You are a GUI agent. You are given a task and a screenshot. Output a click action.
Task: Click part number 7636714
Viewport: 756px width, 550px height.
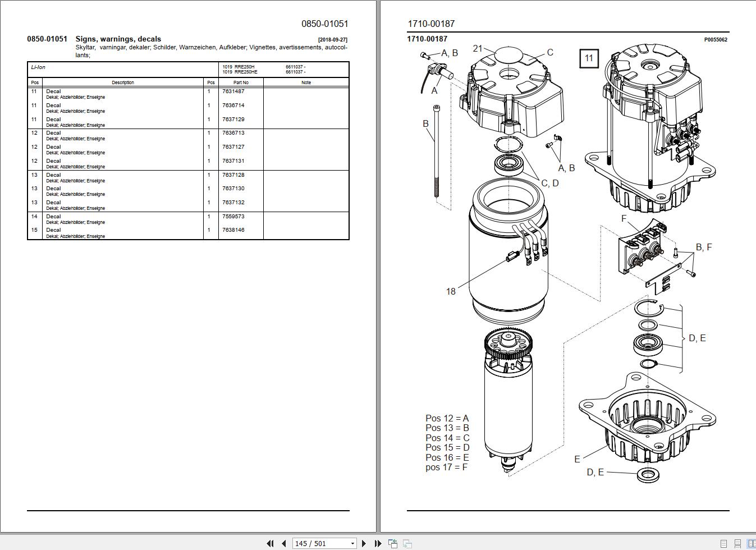[x=233, y=106]
